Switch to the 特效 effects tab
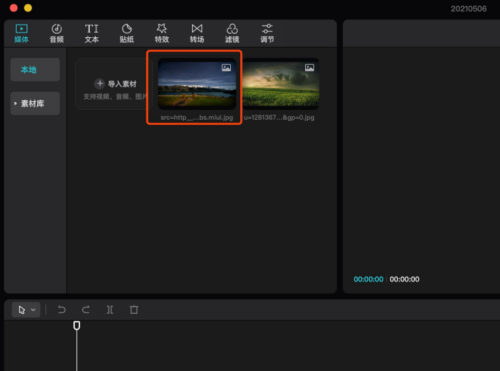 pos(162,33)
